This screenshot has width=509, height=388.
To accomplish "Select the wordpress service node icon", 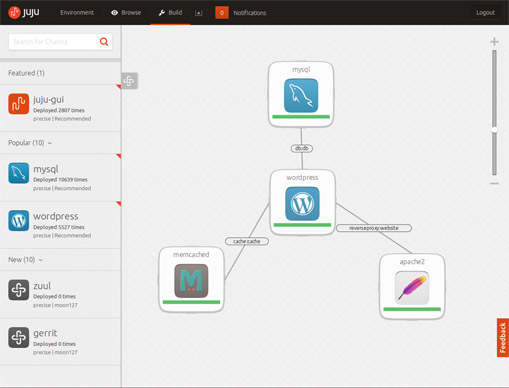I will 302,204.
